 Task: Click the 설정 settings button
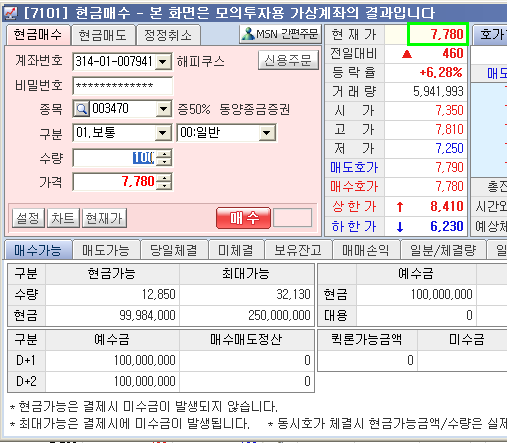28,218
